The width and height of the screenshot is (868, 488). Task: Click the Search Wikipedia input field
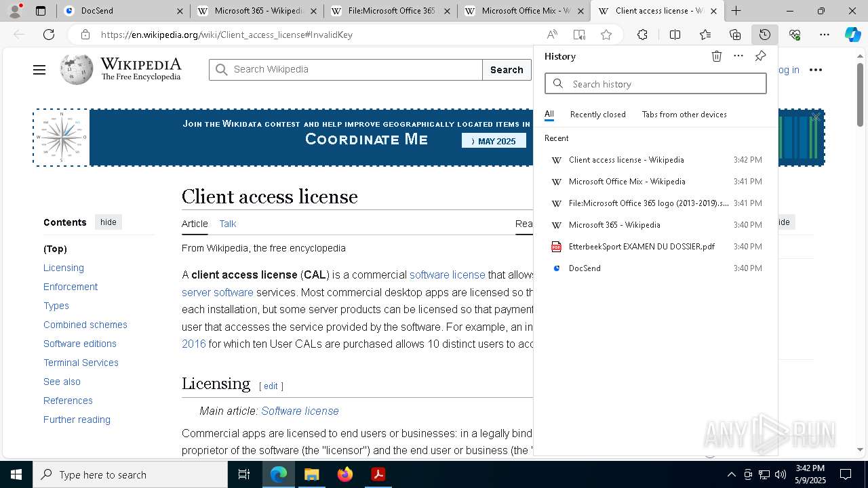[x=346, y=70]
